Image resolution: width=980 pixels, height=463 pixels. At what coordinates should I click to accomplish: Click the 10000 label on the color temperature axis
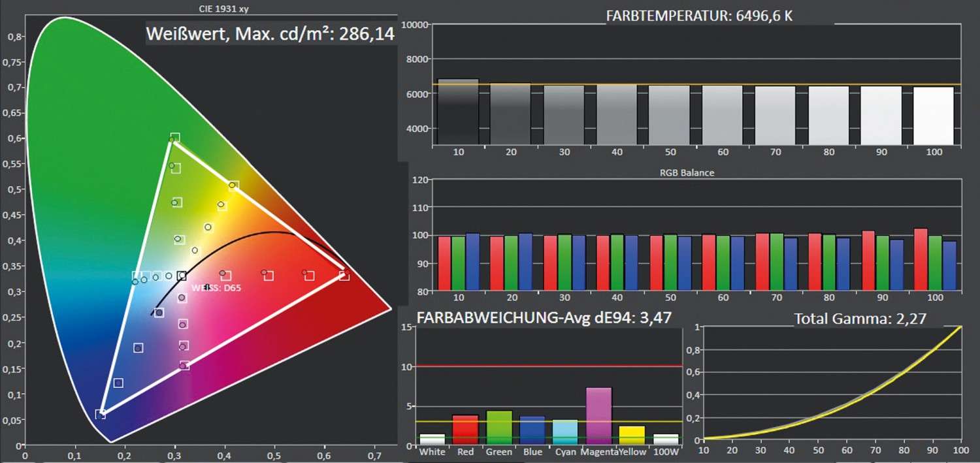[x=414, y=25]
